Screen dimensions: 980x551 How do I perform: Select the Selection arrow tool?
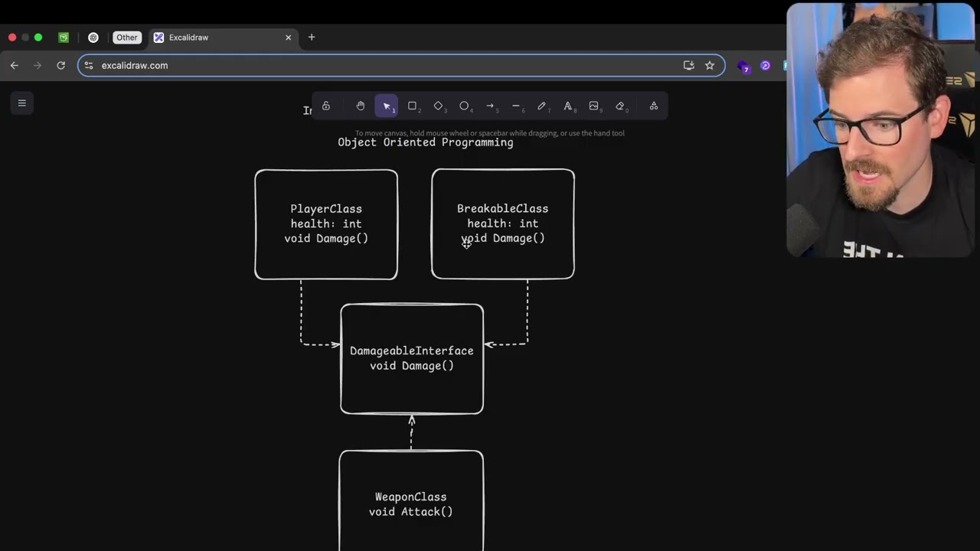(387, 106)
